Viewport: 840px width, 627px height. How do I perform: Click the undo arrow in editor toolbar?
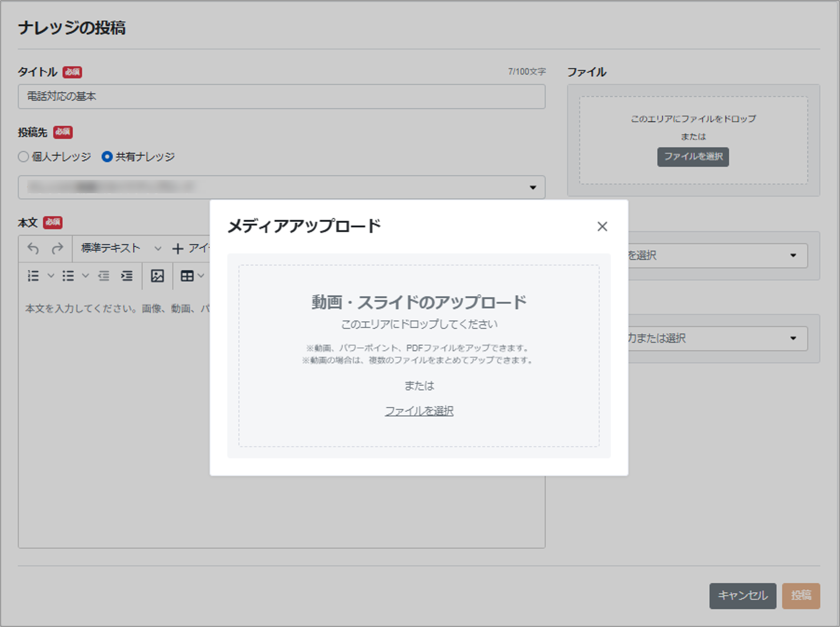pos(33,249)
